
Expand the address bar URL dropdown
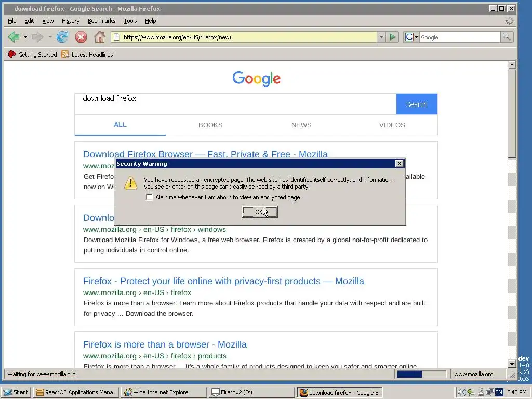pos(381,37)
